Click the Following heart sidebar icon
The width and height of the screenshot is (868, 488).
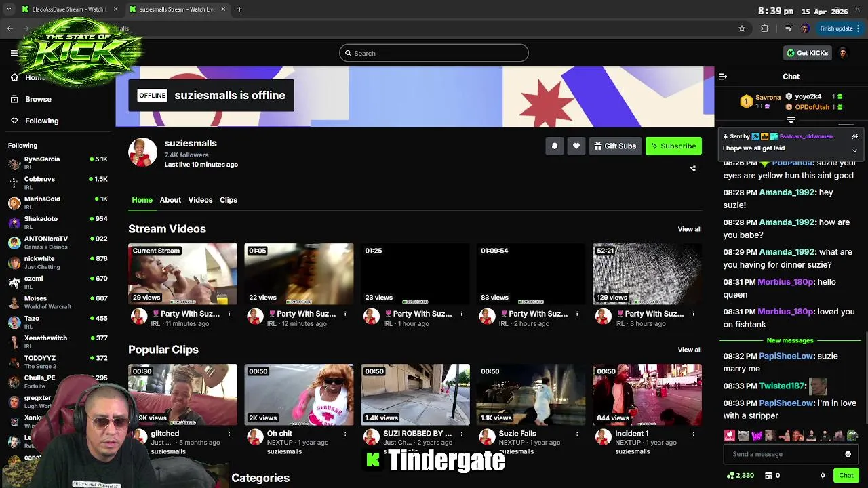click(14, 121)
